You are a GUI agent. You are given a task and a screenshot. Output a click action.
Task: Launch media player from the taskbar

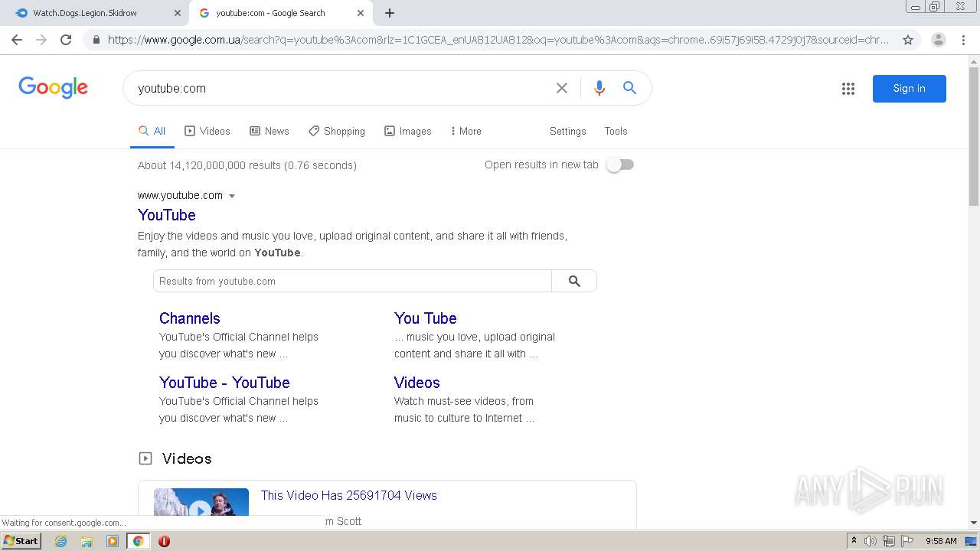(113, 541)
